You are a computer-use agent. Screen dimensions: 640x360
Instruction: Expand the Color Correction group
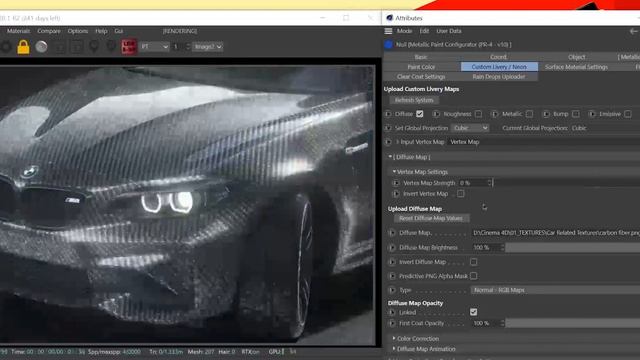click(394, 338)
